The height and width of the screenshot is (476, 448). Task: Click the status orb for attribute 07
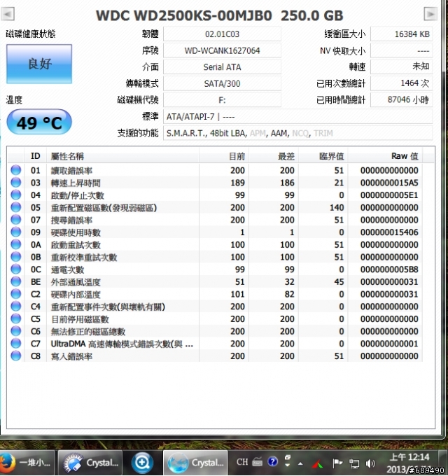click(x=16, y=220)
